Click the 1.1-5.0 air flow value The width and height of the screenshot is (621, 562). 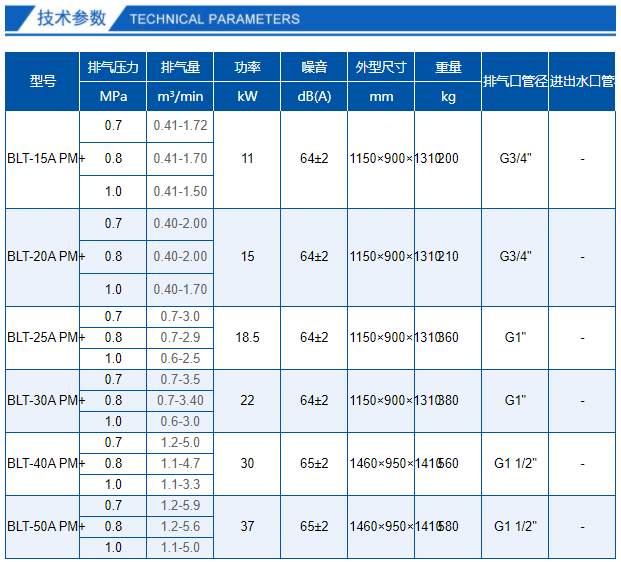click(180, 547)
